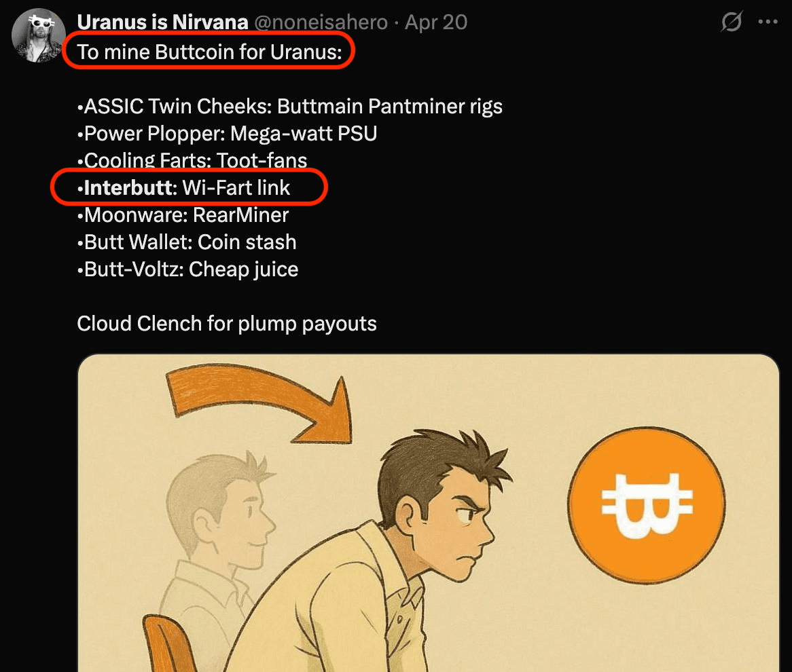The width and height of the screenshot is (792, 672).
Task: Click the Butt-Voltz Cheap juice line
Action: click(x=188, y=269)
